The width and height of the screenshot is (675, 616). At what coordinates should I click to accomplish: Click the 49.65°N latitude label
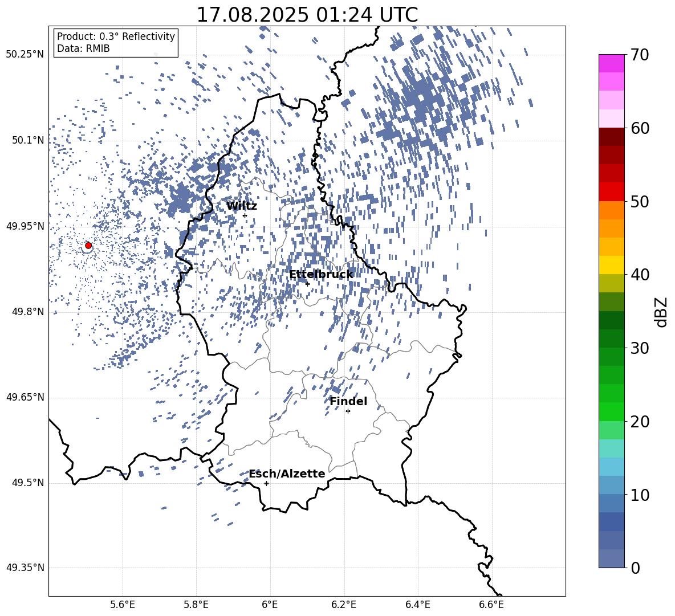pos(25,397)
